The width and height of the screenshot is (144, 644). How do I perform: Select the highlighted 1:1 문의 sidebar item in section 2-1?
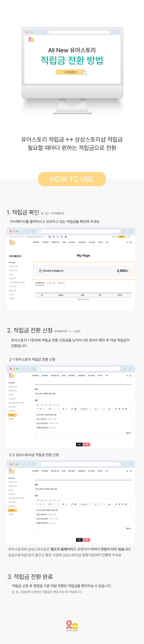click(12, 415)
